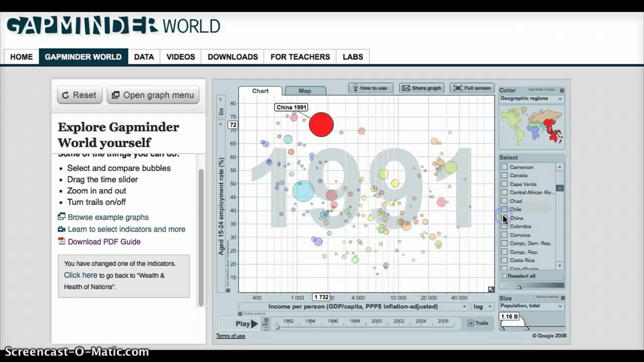Click the Gapminder World logo

pos(114,26)
